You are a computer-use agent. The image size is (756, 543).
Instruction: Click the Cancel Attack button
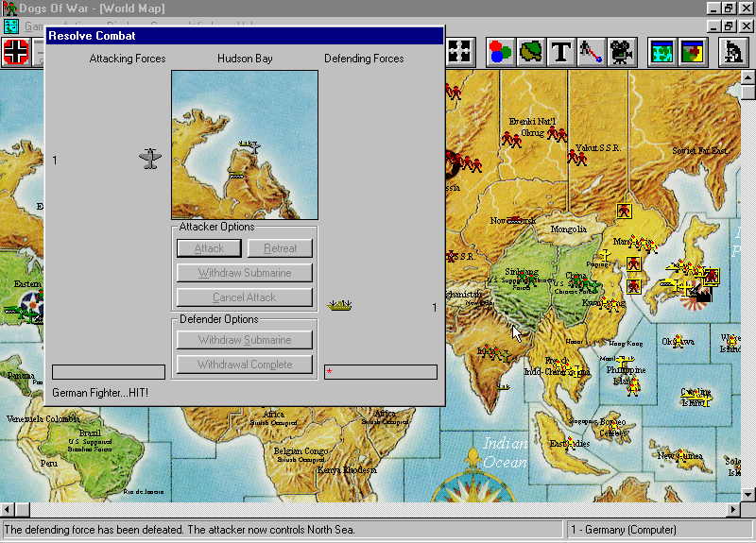[245, 297]
